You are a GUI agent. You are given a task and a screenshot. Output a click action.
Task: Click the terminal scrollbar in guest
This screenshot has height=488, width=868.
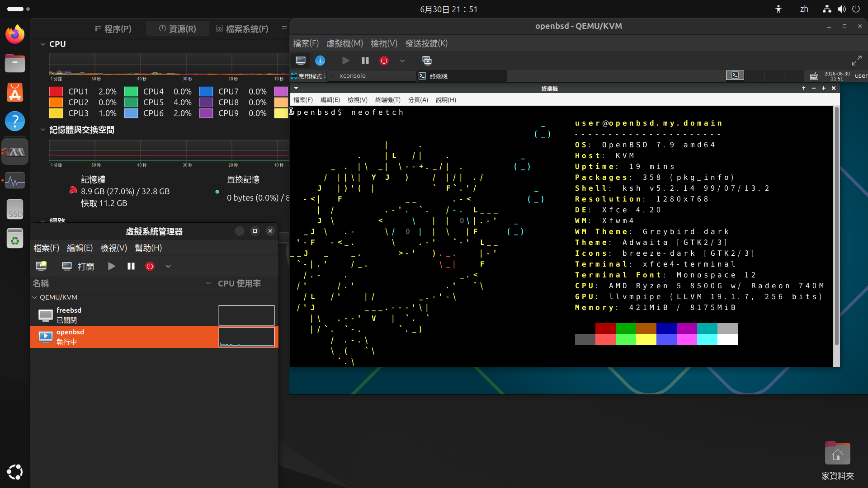coord(836,226)
